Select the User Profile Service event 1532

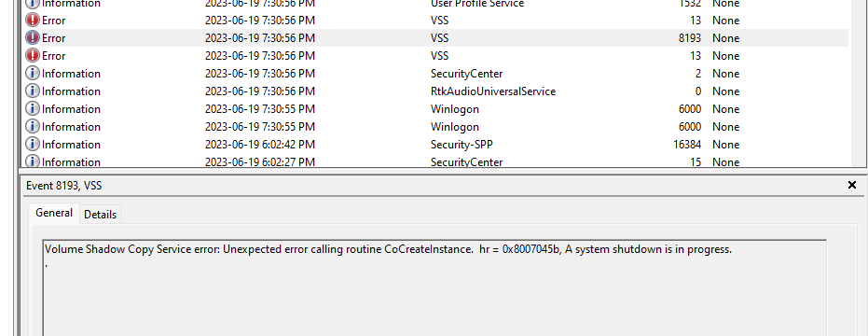[x=434, y=5]
